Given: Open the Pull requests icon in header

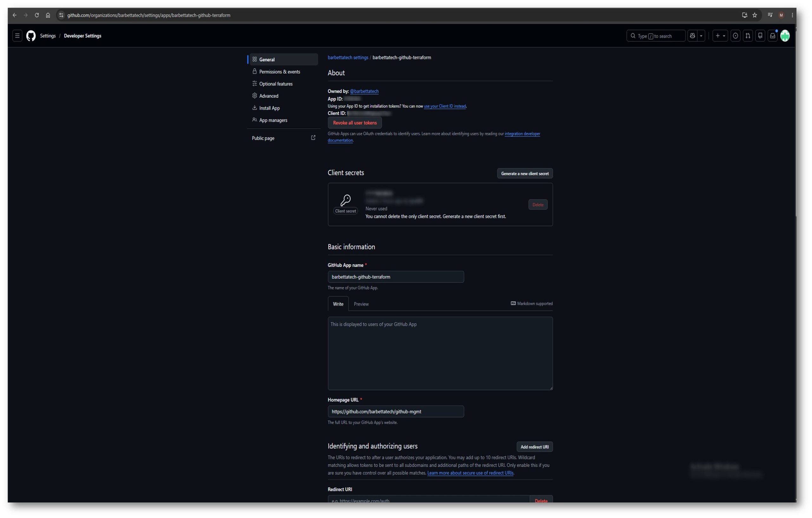Looking at the screenshot, I should 748,36.
